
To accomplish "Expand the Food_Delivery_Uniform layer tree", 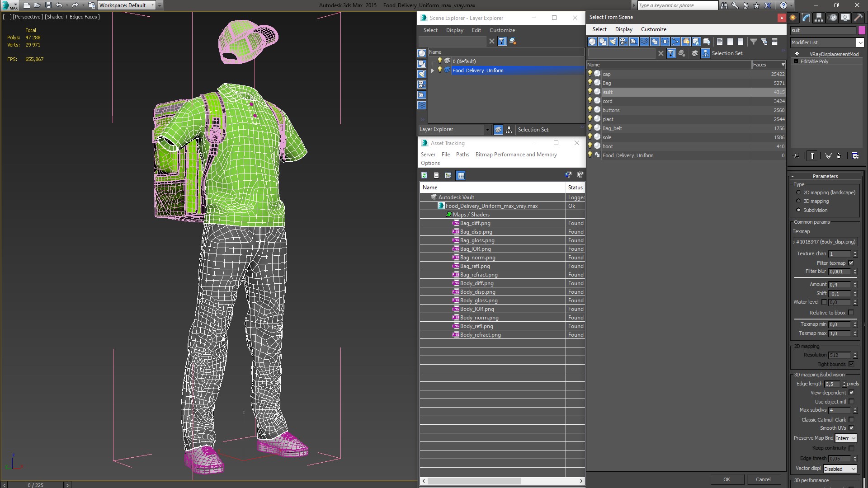I will coord(433,70).
